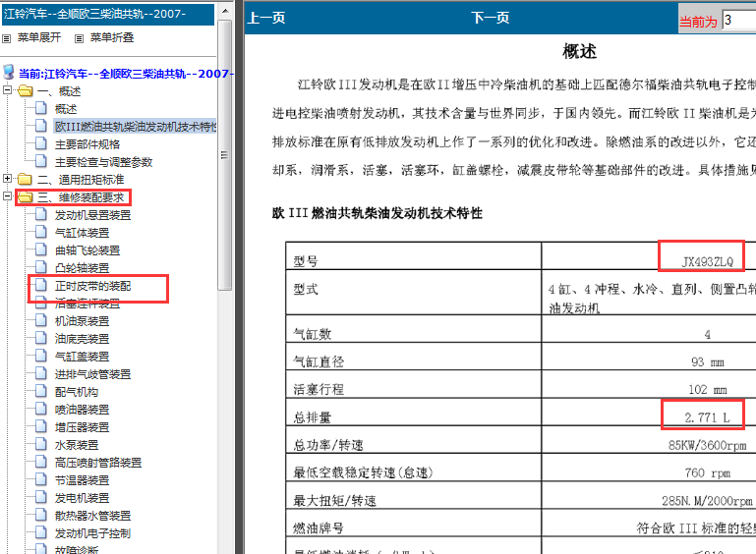Click the page icon beside 发电机装置

pos(41,498)
